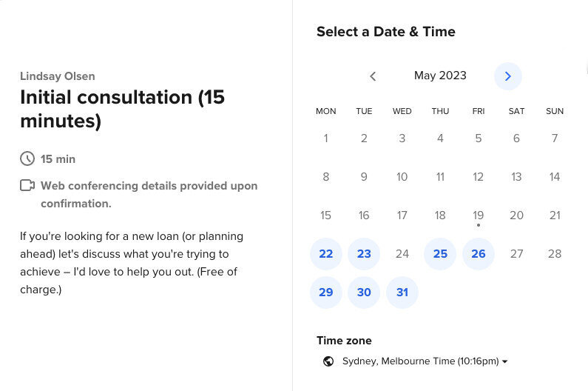Screen dimensions: 588x391
Task: Click the video camera conferencing icon
Action: (x=27, y=186)
